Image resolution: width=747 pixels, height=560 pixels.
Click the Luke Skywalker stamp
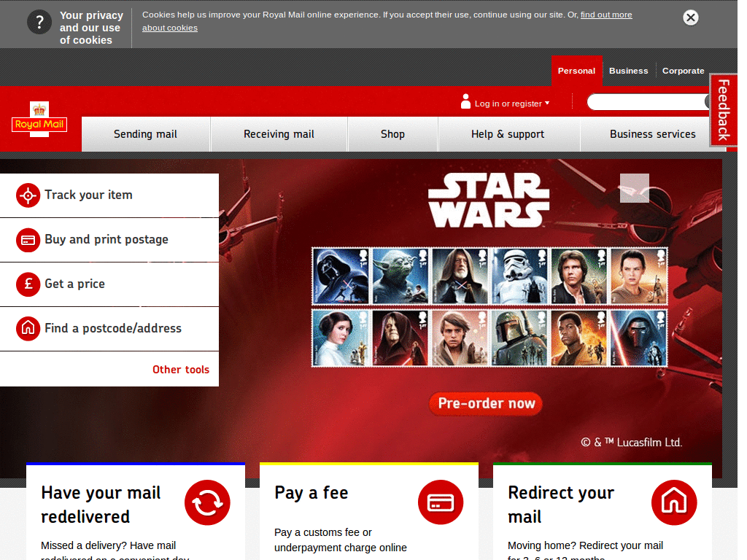click(x=460, y=338)
